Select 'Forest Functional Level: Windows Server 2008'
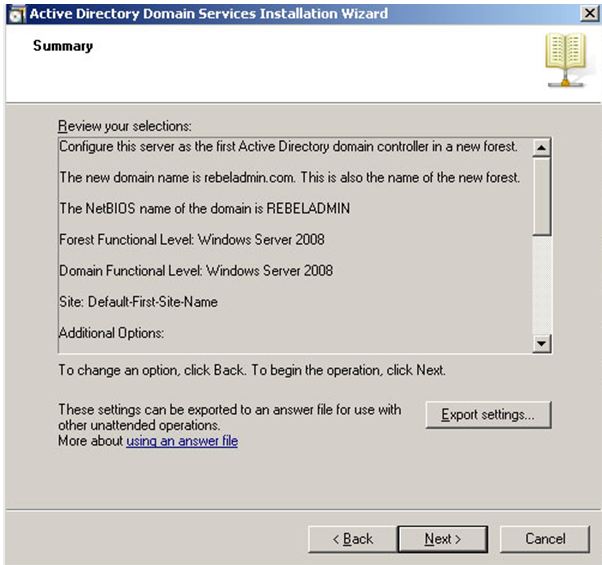Viewport: 602px width, 565px height. point(192,240)
